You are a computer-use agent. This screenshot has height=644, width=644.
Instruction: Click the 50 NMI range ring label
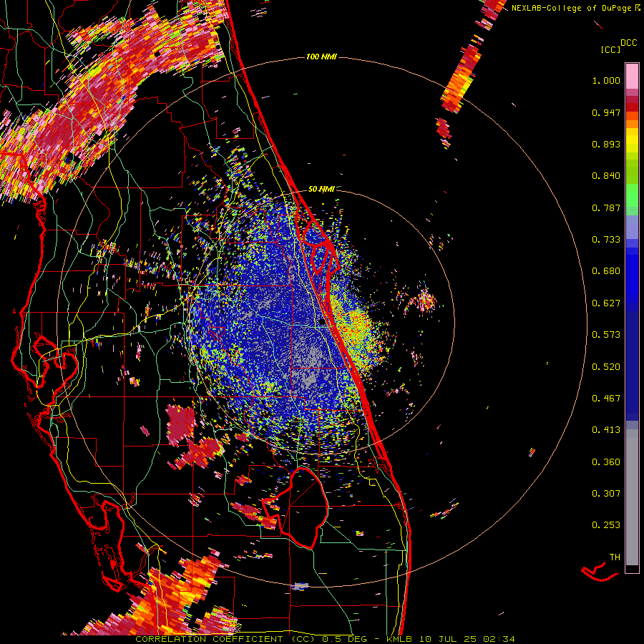coord(321,190)
